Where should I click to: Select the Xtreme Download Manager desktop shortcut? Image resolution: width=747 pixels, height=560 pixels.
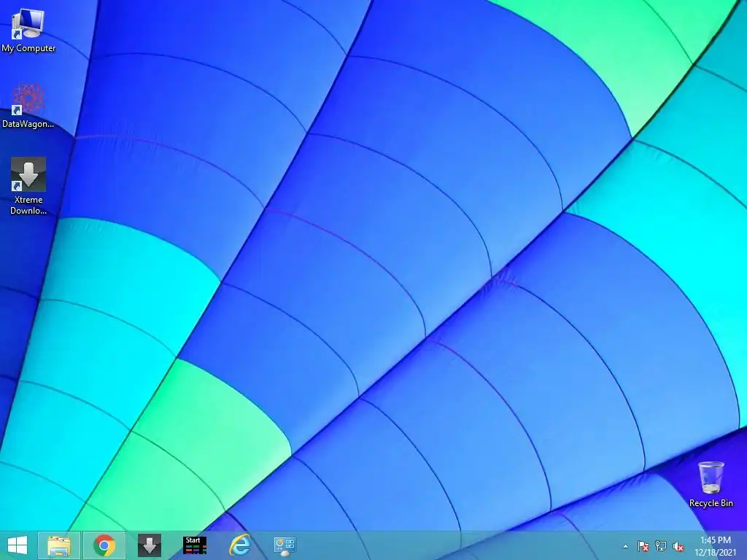[28, 186]
